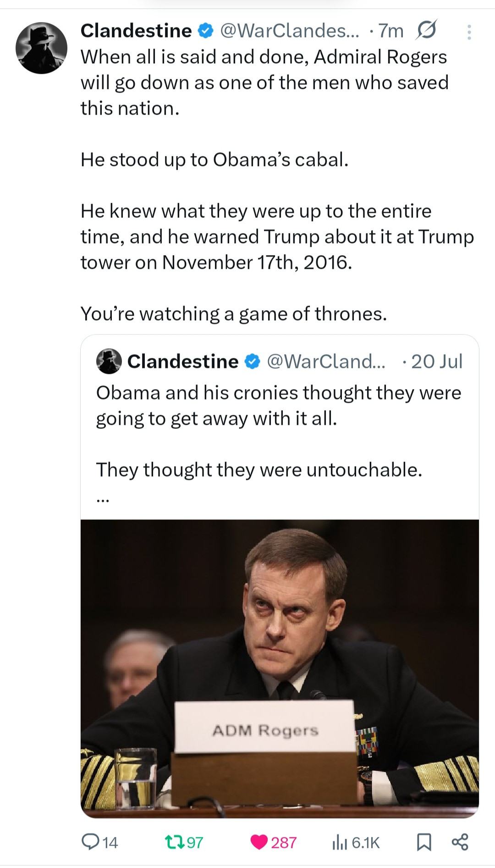Screen dimensions: 495x868
Task: Open the quoted tweet's 20 Jul date
Action: point(436,362)
